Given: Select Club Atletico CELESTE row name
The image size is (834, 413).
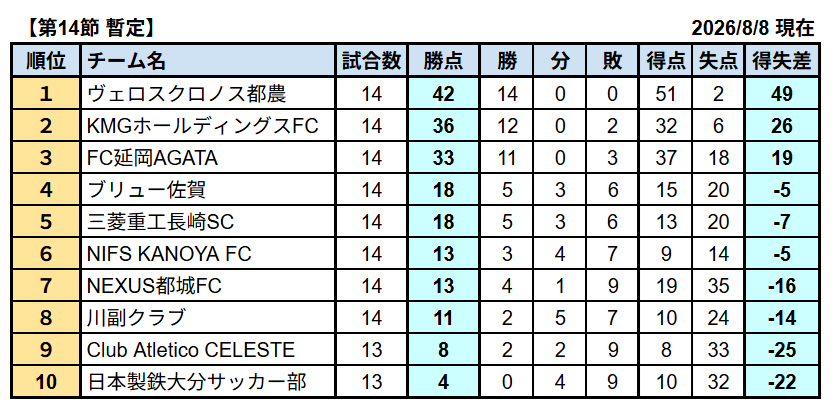Looking at the screenshot, I should [x=207, y=350].
